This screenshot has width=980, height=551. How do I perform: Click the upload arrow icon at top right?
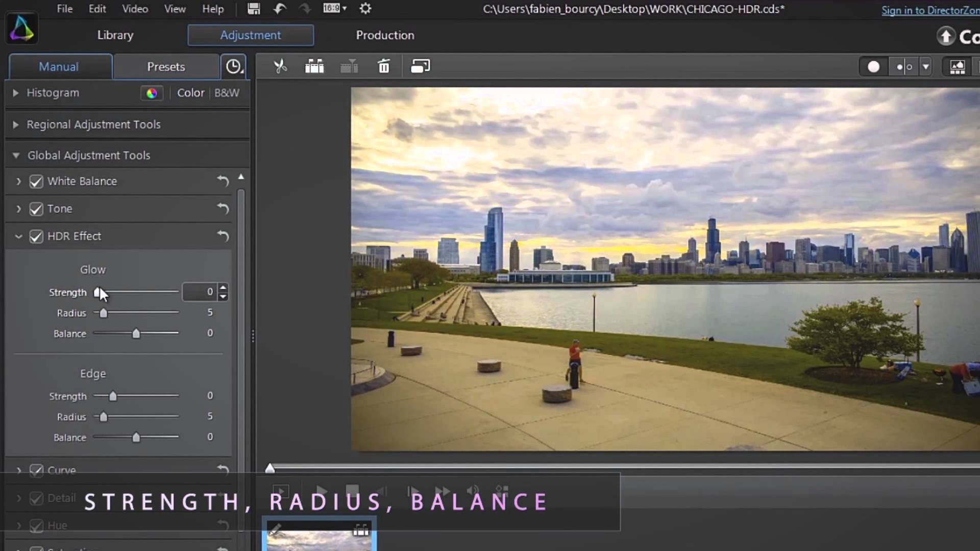(946, 36)
